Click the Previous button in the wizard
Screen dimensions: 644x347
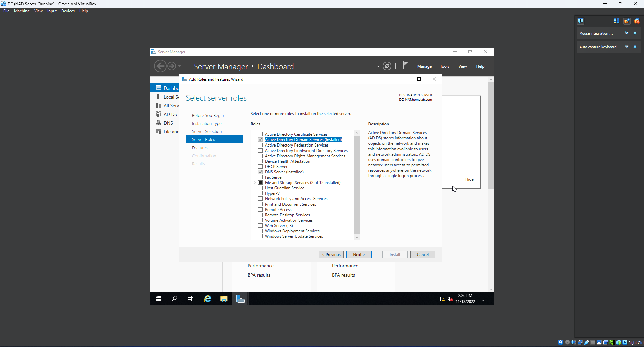tap(331, 254)
